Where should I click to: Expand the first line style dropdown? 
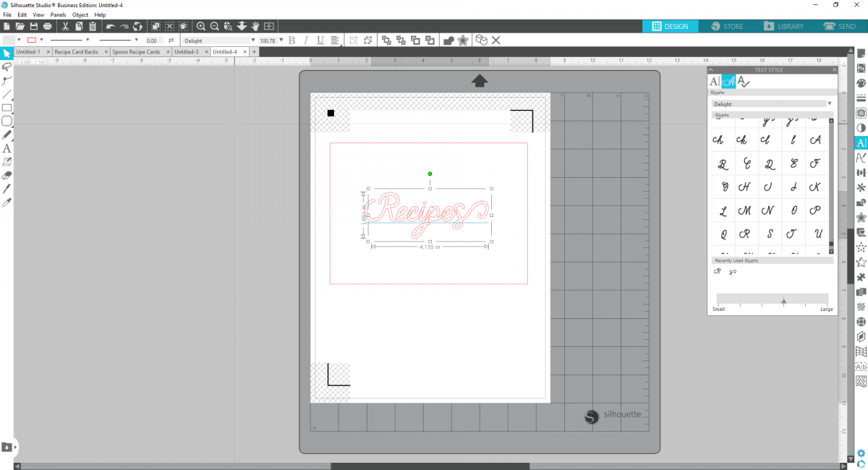pyautogui.click(x=88, y=40)
